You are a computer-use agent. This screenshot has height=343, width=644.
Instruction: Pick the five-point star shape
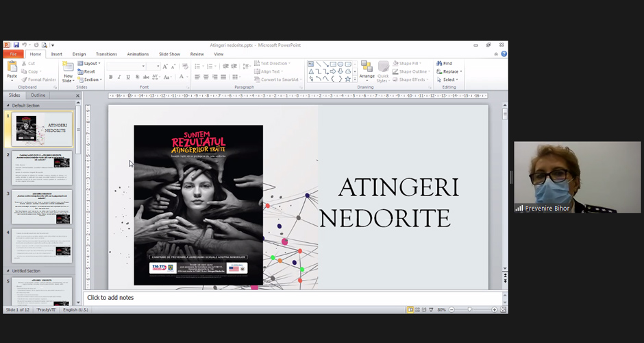348,79
